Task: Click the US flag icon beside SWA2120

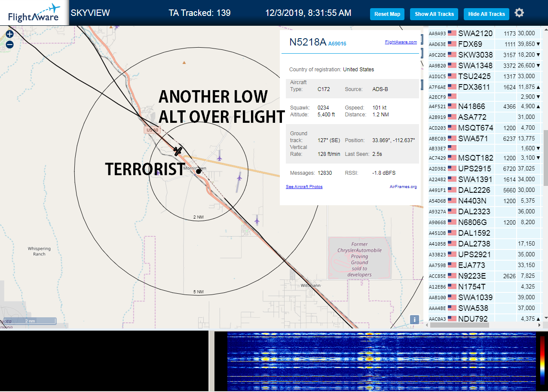Action: pos(452,33)
